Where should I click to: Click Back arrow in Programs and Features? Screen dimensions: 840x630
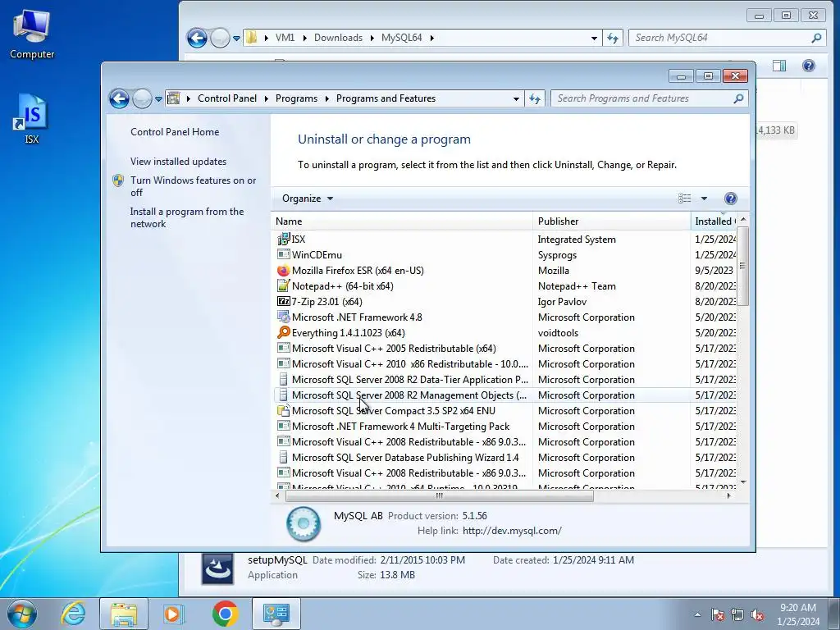pos(119,98)
